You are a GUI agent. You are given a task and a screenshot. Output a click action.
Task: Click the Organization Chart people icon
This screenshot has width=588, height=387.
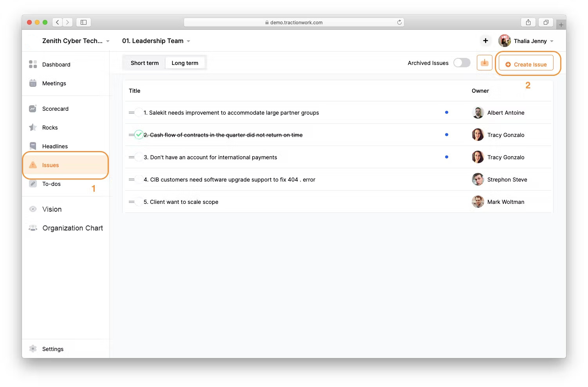click(33, 228)
